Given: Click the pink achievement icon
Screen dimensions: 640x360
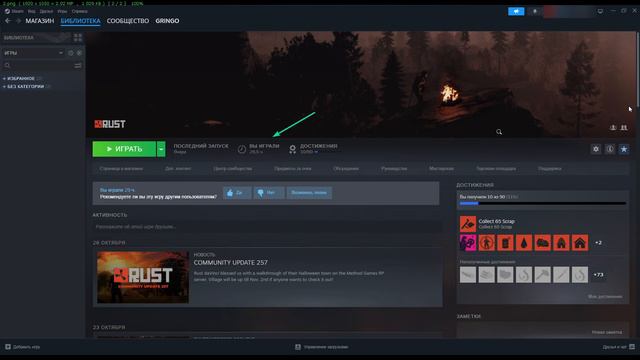Looking at the screenshot, I should 468,243.
